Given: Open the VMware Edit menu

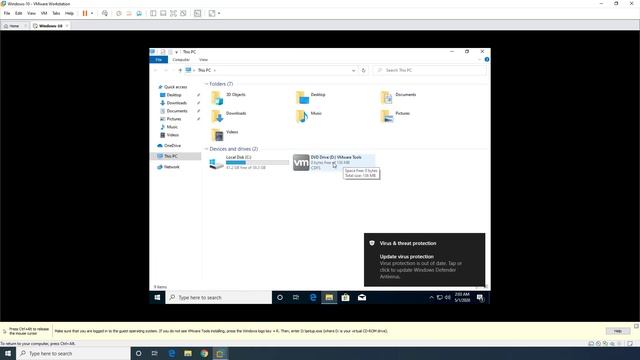Looking at the screenshot, I should pos(19,13).
